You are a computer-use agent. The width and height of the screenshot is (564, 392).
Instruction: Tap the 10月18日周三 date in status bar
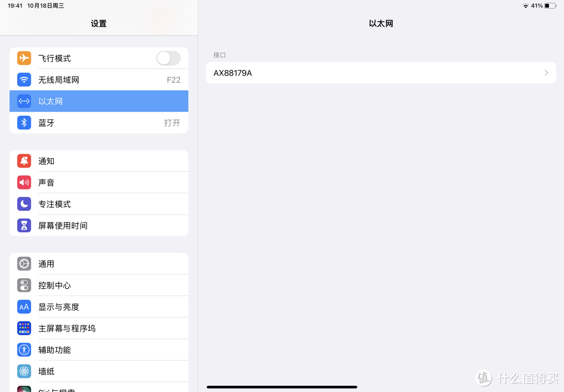(x=45, y=6)
